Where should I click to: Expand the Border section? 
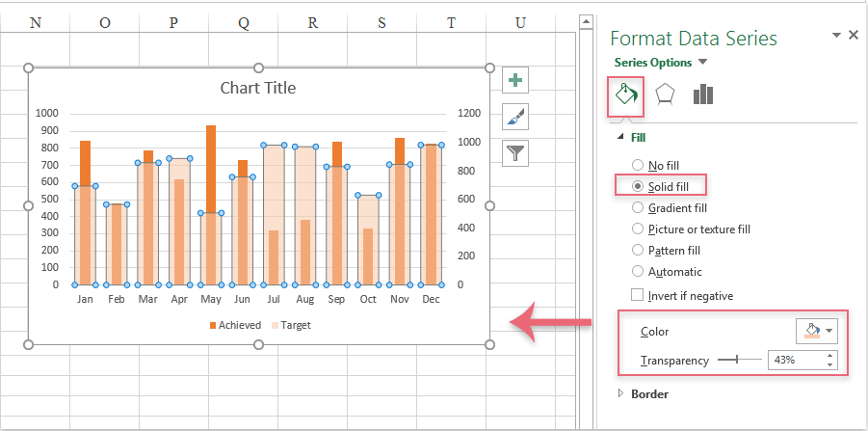[x=621, y=393]
